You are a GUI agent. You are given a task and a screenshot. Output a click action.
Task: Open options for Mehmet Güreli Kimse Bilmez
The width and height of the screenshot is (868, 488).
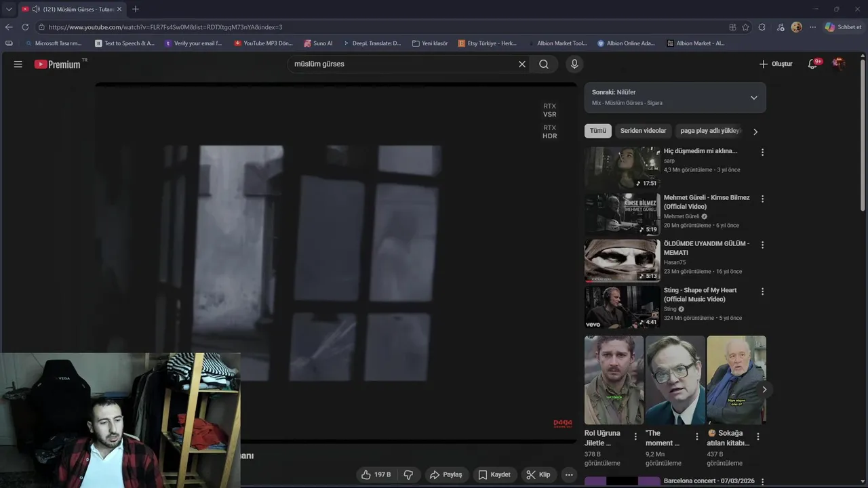point(762,199)
